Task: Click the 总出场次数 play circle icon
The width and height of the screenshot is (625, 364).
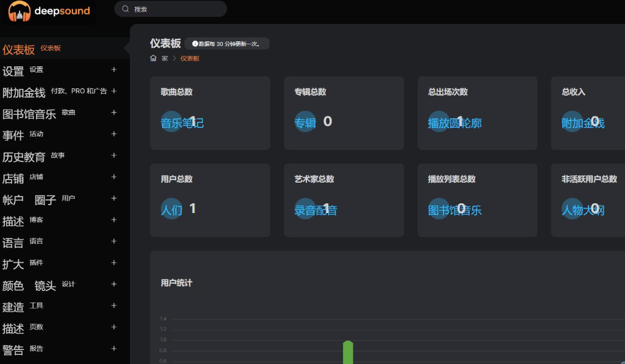Action: 439,122
